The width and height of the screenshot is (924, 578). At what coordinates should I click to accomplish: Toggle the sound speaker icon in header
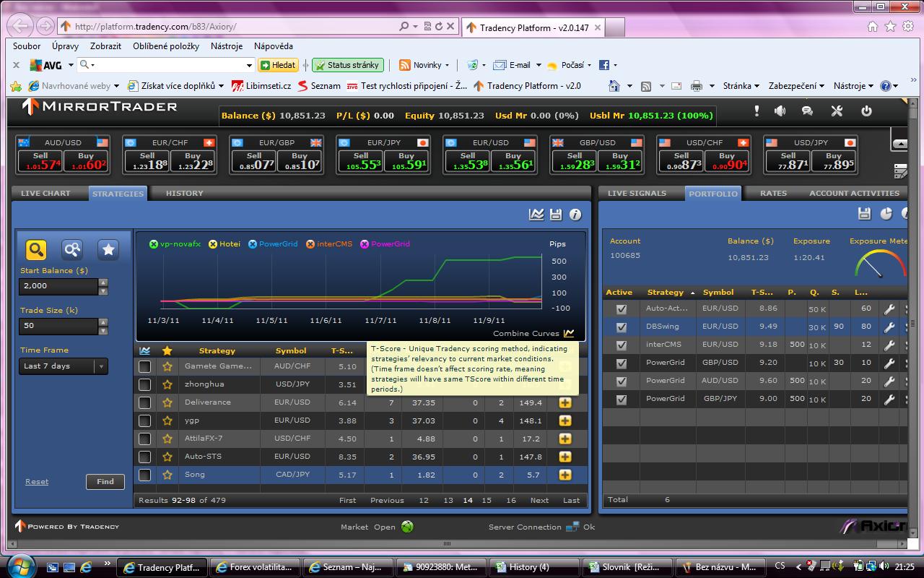coord(780,111)
